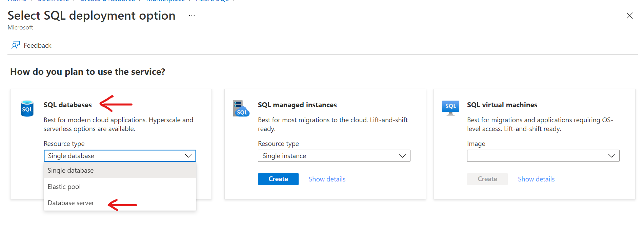The width and height of the screenshot is (644, 238).
Task: Click the Microsoft publisher label
Action: click(x=20, y=27)
